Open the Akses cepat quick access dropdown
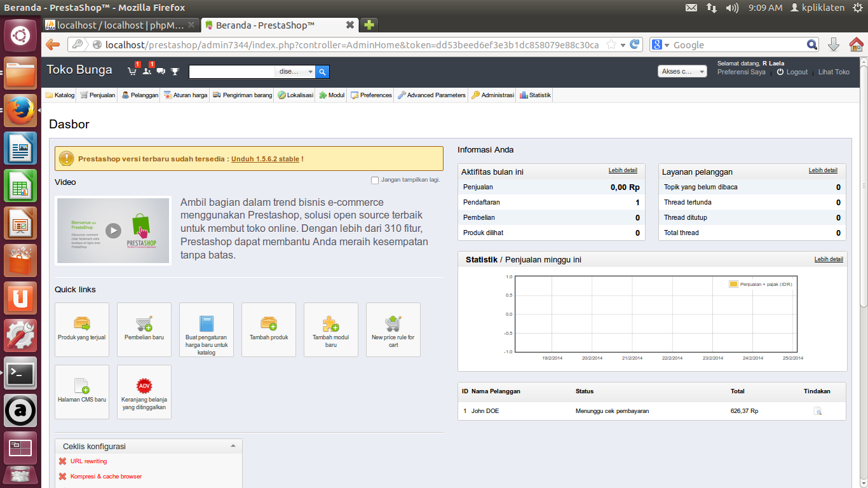The image size is (868, 488). tap(682, 72)
